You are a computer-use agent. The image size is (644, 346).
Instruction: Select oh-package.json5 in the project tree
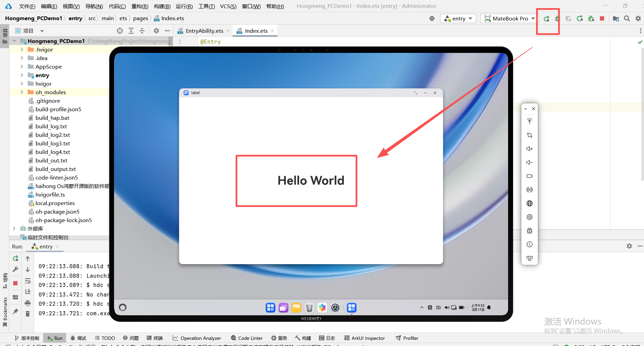click(57, 212)
